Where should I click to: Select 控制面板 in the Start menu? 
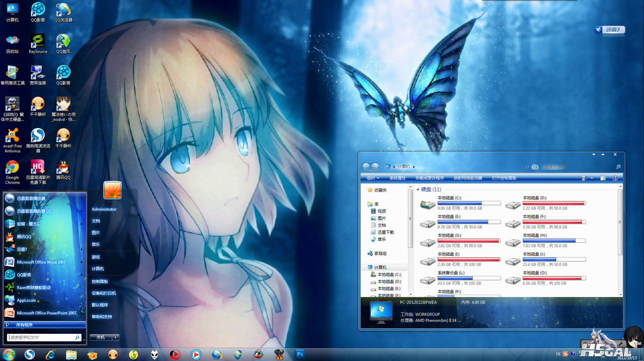[100, 282]
